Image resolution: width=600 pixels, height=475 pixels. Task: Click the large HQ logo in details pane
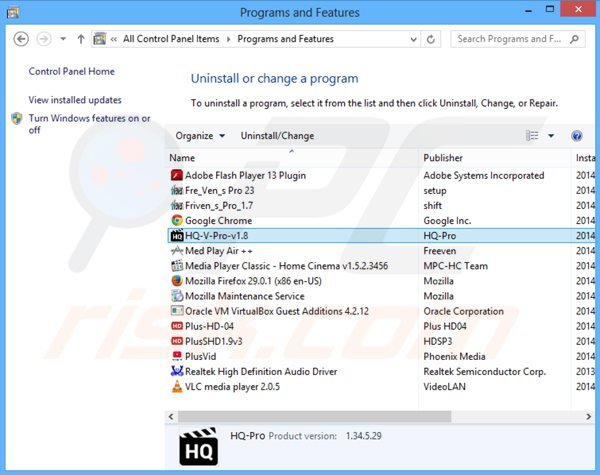point(199,446)
